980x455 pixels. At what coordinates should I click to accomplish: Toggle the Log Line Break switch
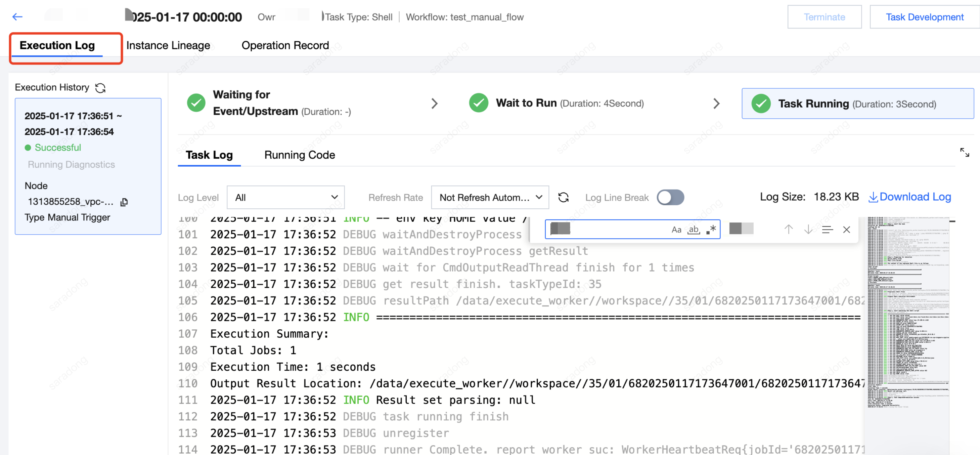[670, 197]
